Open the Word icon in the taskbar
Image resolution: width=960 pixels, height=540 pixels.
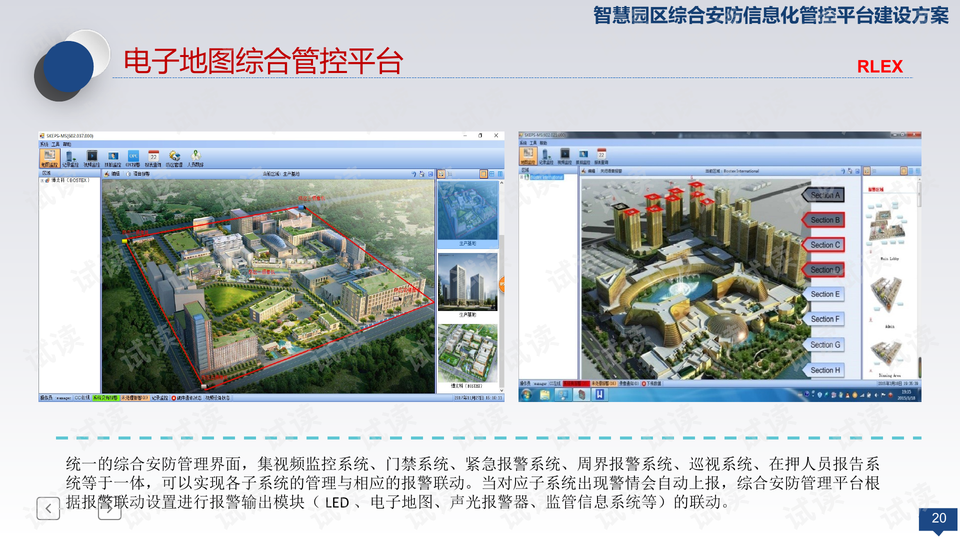(x=598, y=394)
